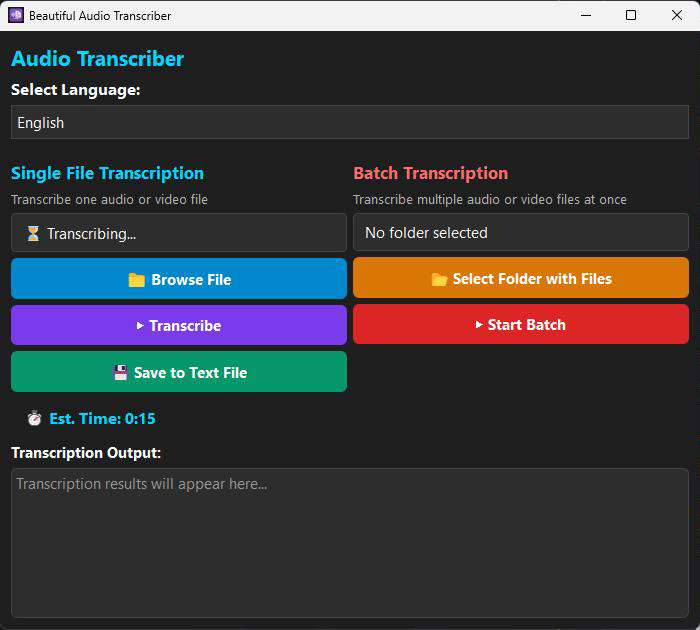Minimize the Beautiful Audio Transcriber window
700x630 pixels.
(586, 15)
